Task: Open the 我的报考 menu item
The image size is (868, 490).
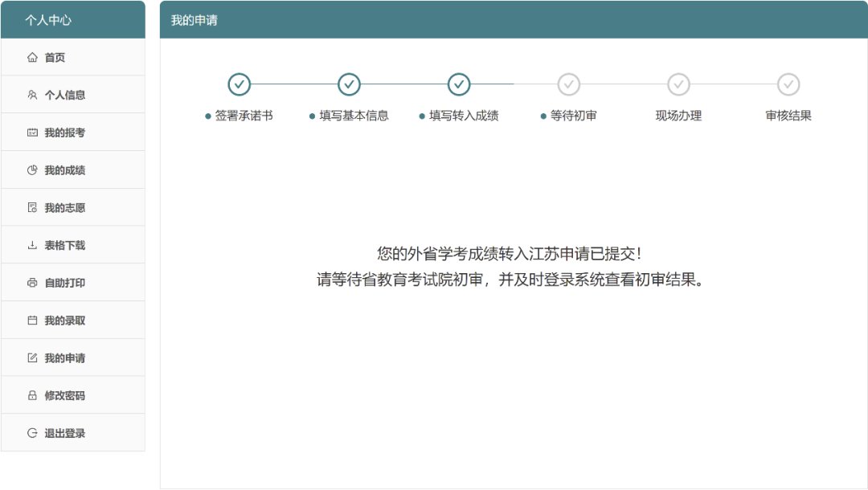Action: pos(64,133)
